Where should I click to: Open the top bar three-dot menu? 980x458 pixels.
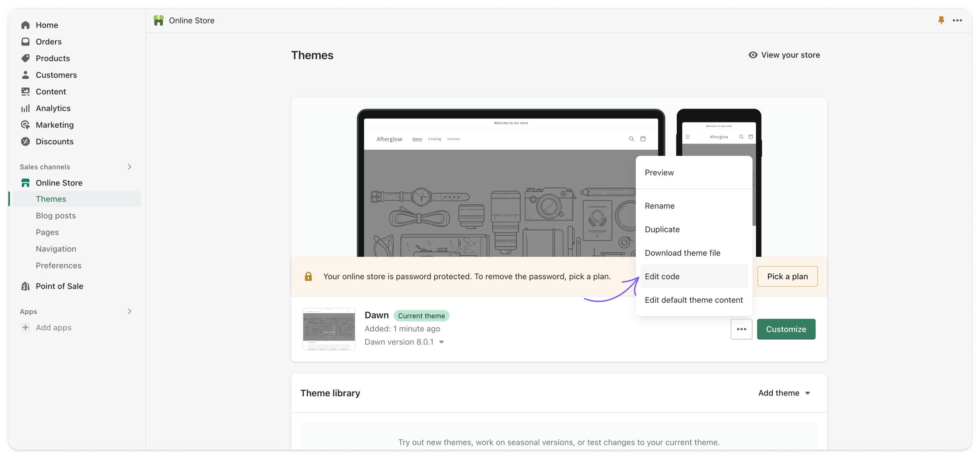(x=957, y=20)
